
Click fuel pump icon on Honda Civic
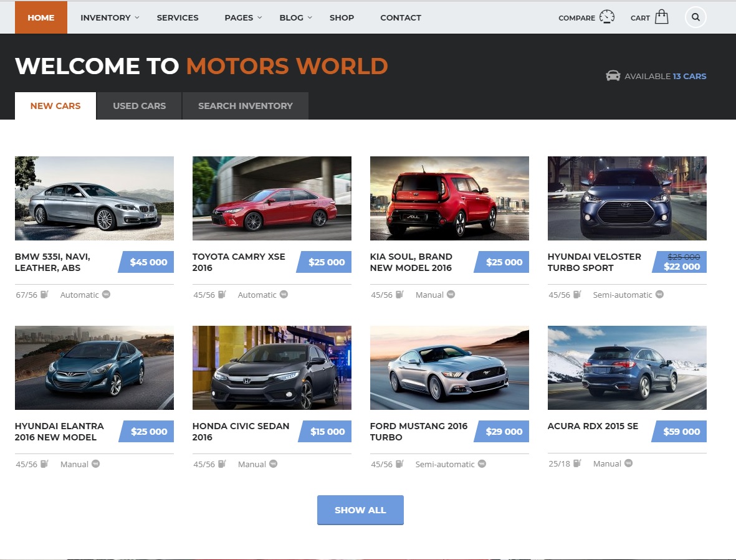pyautogui.click(x=222, y=464)
